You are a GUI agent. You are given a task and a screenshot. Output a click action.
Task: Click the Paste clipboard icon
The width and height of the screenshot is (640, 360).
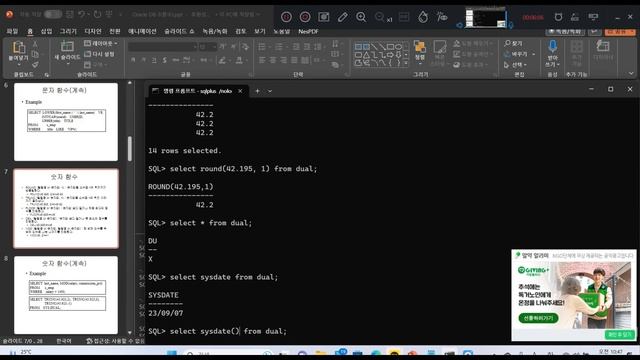tap(18, 48)
